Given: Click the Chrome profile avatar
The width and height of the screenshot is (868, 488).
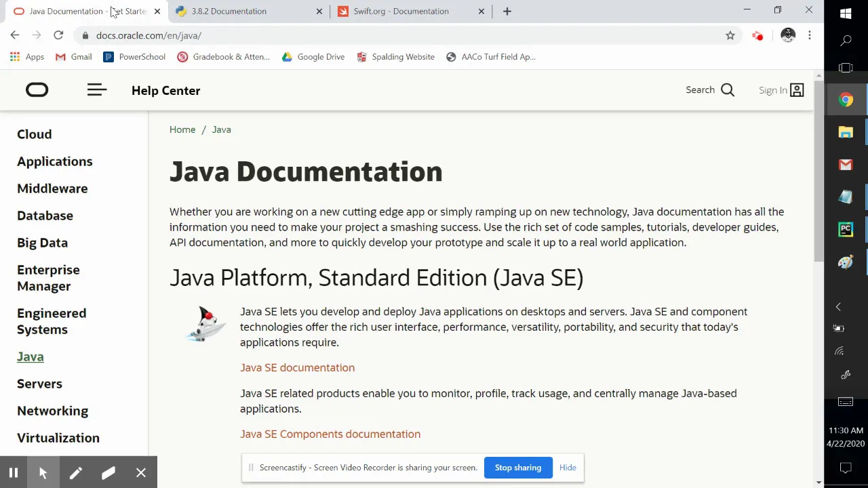Looking at the screenshot, I should [x=787, y=35].
